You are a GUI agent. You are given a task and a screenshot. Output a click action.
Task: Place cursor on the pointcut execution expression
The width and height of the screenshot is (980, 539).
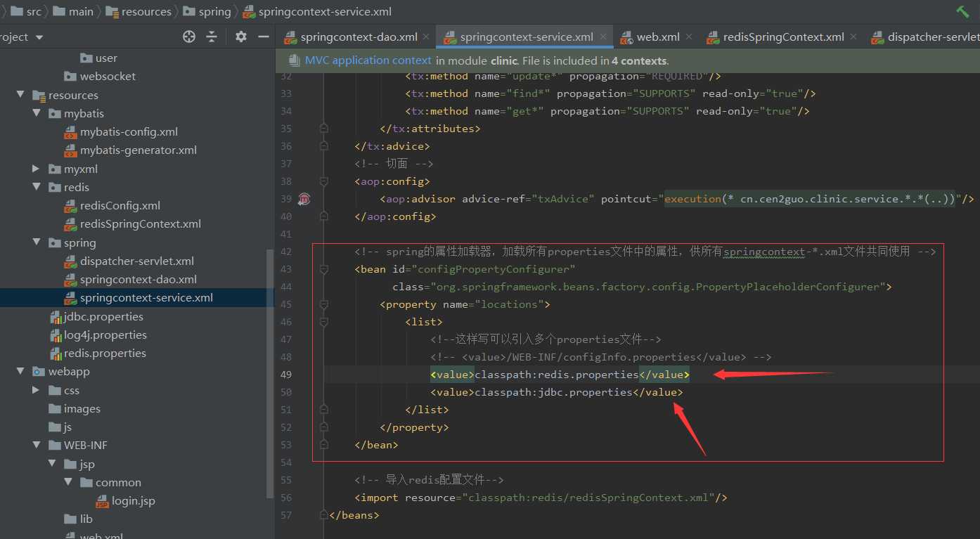(x=811, y=199)
